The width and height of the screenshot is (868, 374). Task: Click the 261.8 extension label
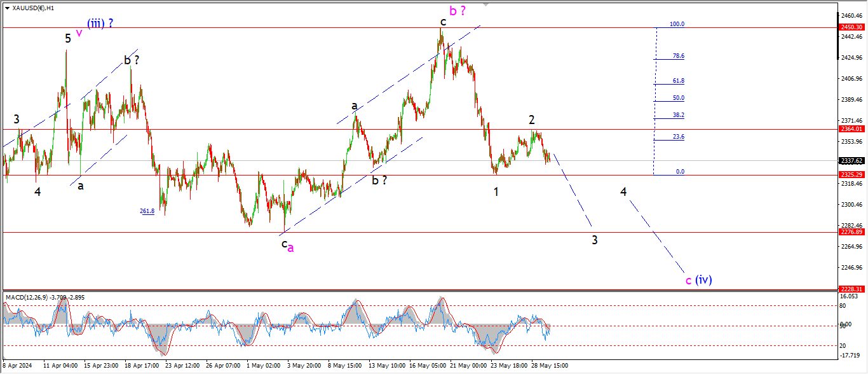tap(147, 211)
